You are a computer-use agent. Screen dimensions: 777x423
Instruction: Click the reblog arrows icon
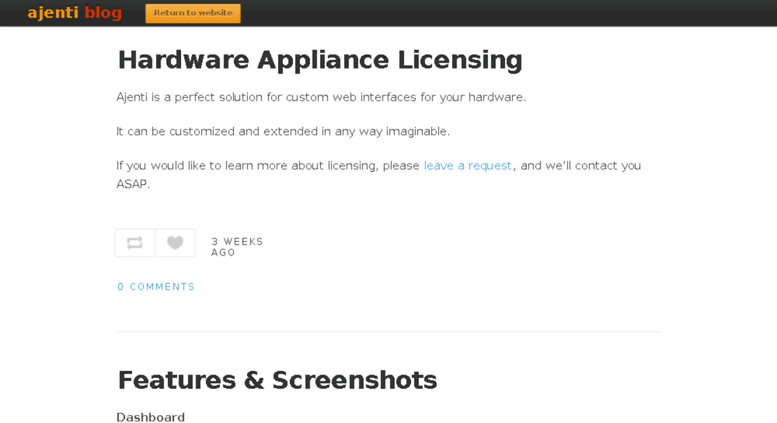point(135,243)
